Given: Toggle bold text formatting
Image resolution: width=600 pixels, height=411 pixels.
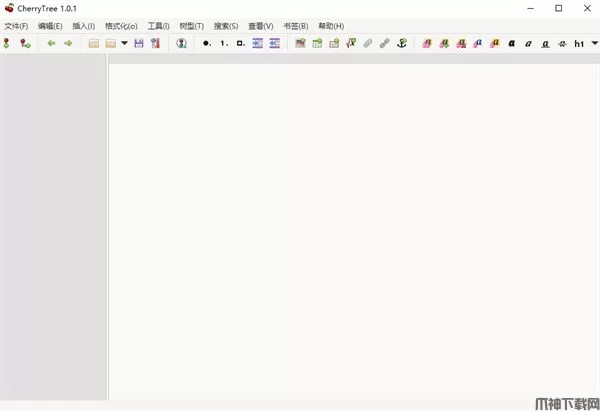Looking at the screenshot, I should coord(512,43).
